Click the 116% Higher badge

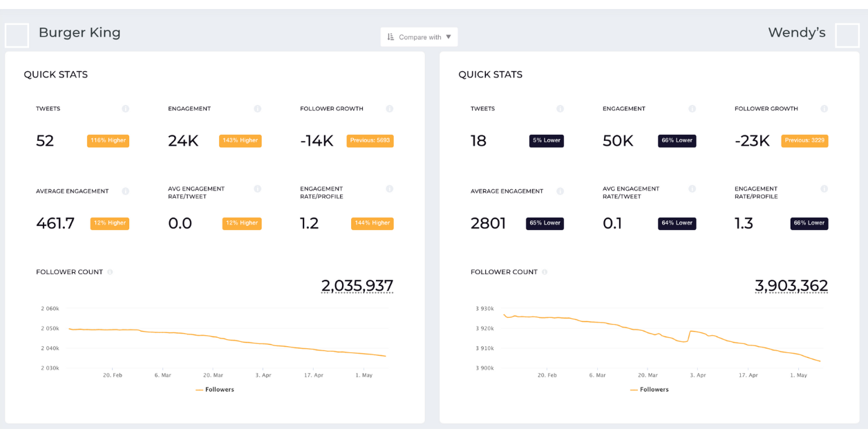tap(108, 141)
